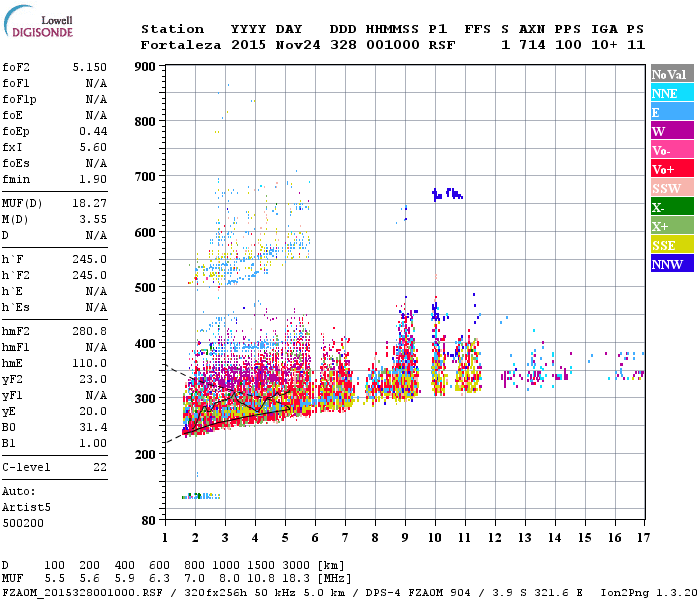Click the W purple legend swatch
The image size is (700, 600).
[x=672, y=130]
